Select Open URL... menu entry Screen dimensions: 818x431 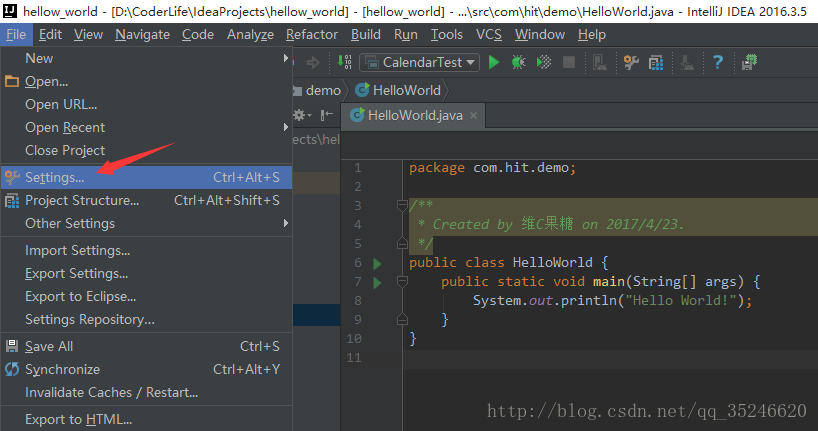point(147,104)
